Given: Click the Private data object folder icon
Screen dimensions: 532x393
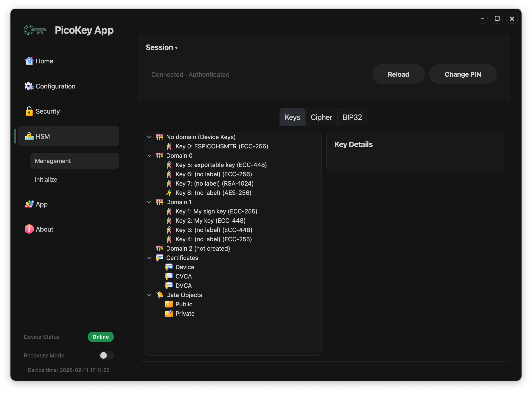Looking at the screenshot, I should click(169, 314).
